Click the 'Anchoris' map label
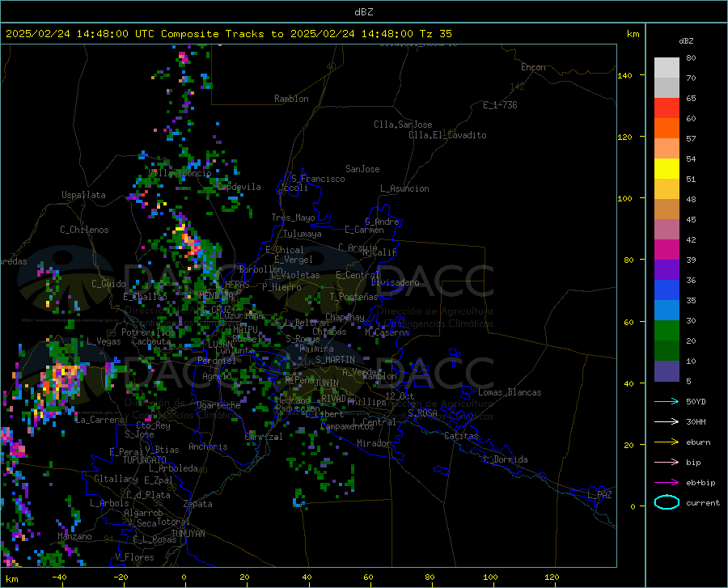Screen dimensions: 728x588 (x=208, y=447)
